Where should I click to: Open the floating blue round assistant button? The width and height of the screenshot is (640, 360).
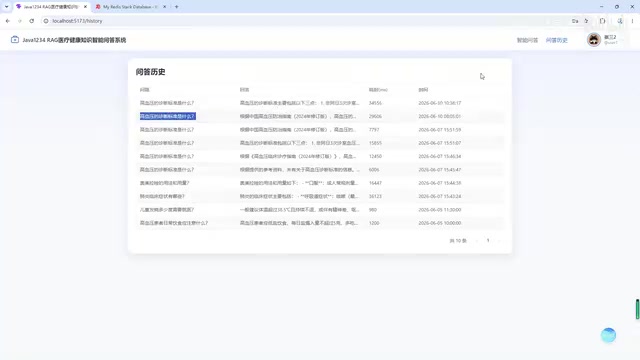pyautogui.click(x=608, y=335)
